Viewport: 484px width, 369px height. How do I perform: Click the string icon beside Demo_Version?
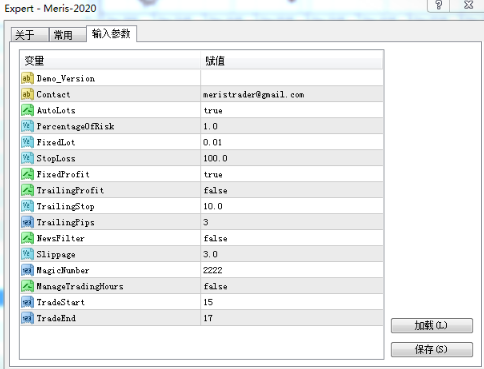[27, 78]
